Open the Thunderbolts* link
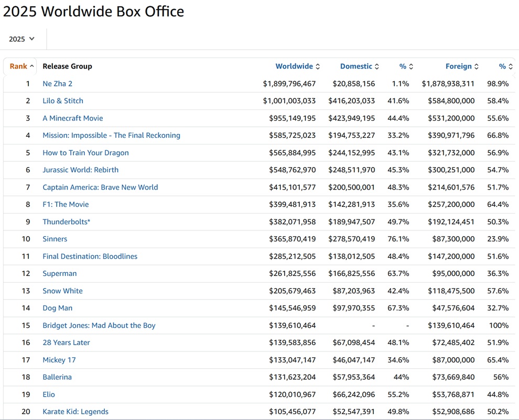This screenshot has width=519, height=420. (66, 222)
